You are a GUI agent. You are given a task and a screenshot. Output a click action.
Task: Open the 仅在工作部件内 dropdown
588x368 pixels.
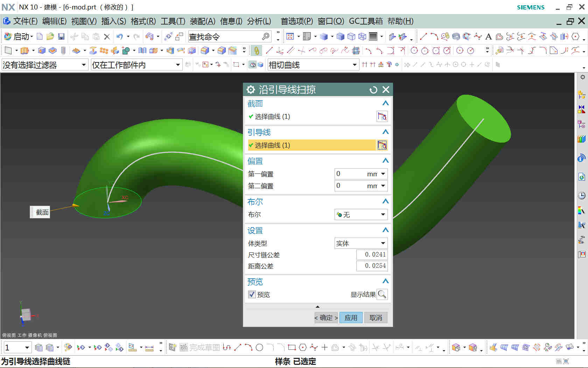pos(136,64)
